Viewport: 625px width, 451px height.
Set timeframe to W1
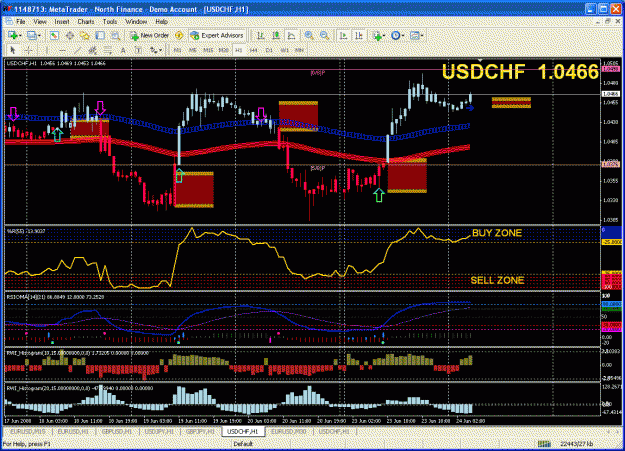(284, 50)
